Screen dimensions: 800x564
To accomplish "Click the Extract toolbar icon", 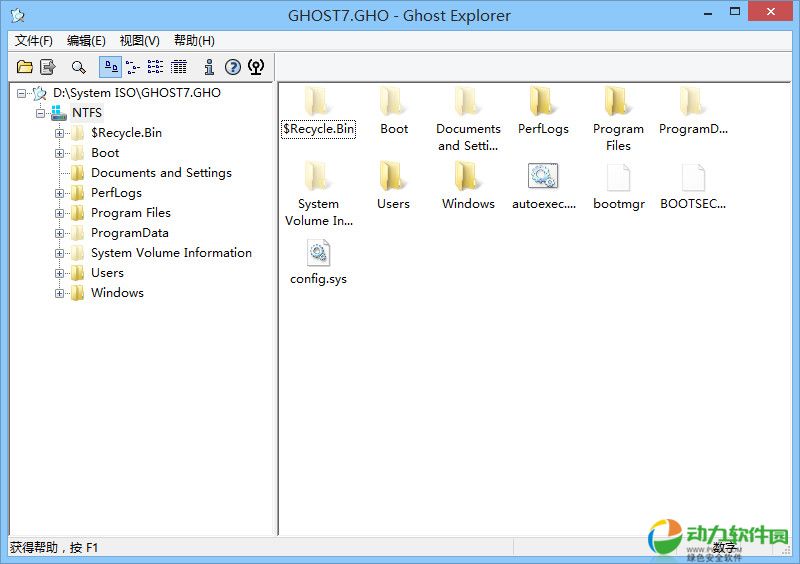I will (48, 67).
